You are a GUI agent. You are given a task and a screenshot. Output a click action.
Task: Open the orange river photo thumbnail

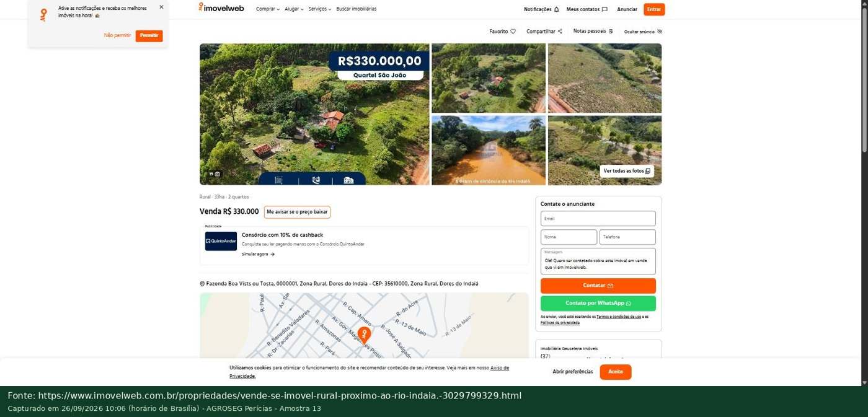click(x=489, y=150)
